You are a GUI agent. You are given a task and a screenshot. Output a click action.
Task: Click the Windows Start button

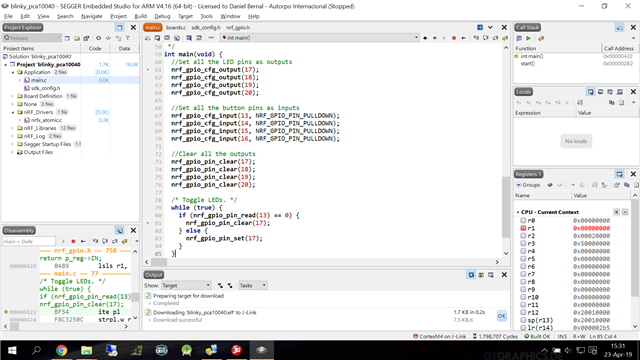12,350
